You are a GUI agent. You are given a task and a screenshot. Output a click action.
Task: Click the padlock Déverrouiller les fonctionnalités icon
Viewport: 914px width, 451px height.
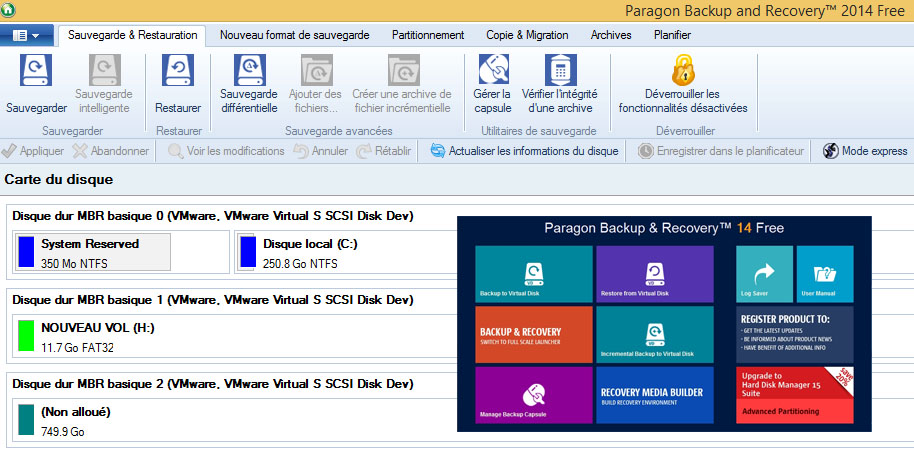click(x=683, y=70)
